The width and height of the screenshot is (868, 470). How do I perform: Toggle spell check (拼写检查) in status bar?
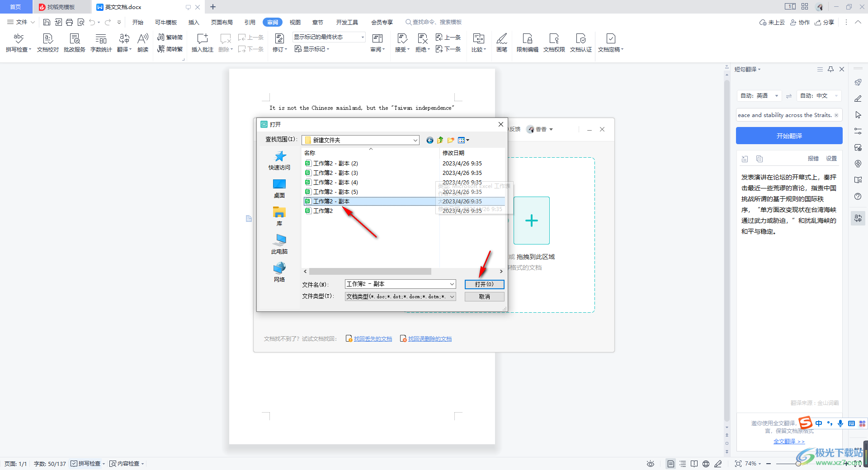(86, 464)
